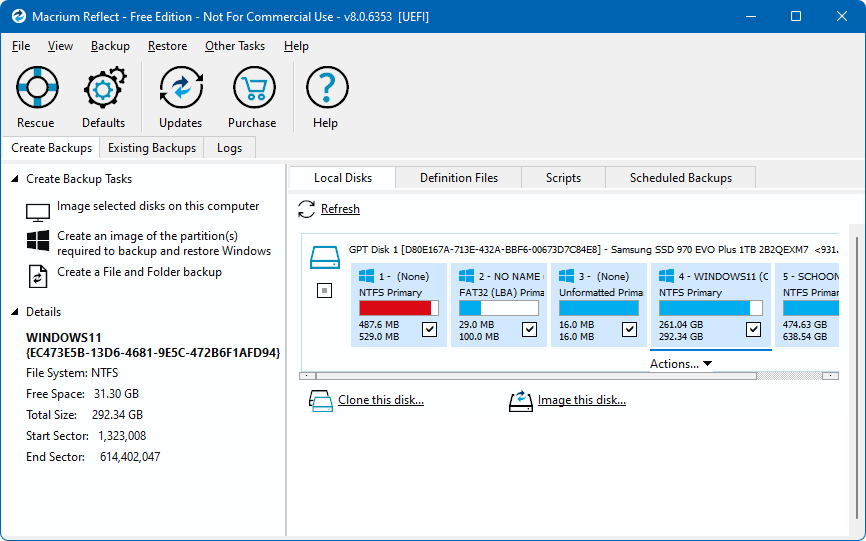The width and height of the screenshot is (866, 541).
Task: Click the End Sector 614,402,047 value
Action: point(130,457)
